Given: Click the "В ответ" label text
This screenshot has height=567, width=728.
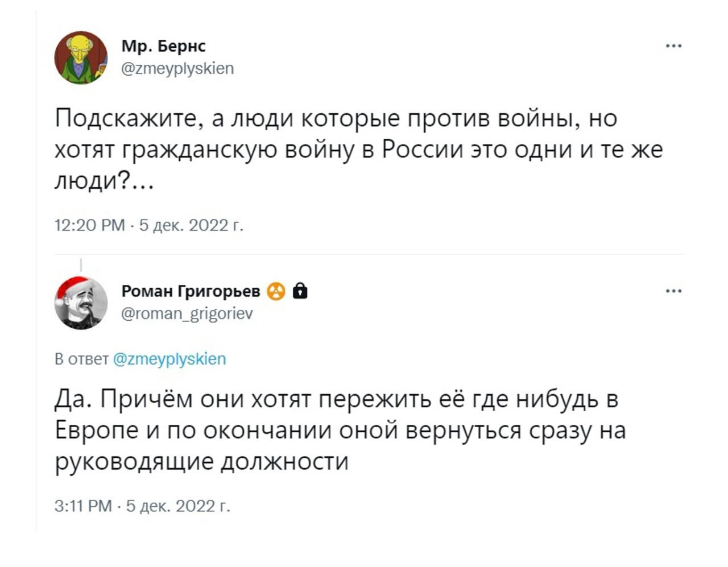Looking at the screenshot, I should pyautogui.click(x=81, y=359).
